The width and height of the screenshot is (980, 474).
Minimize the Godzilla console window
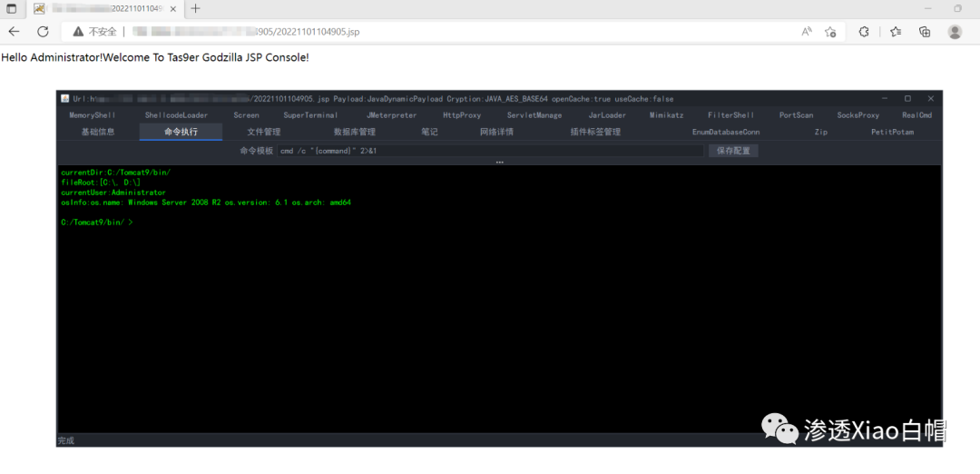tap(885, 99)
